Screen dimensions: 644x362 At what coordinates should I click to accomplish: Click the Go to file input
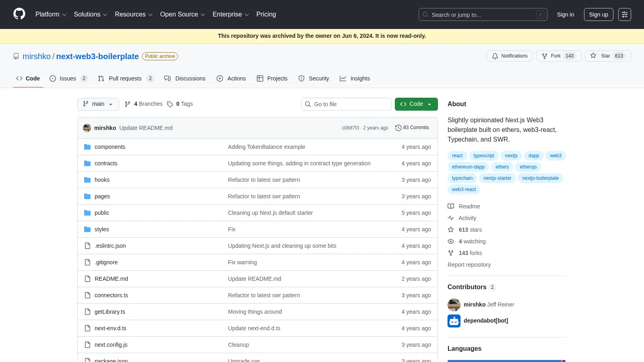(x=346, y=104)
